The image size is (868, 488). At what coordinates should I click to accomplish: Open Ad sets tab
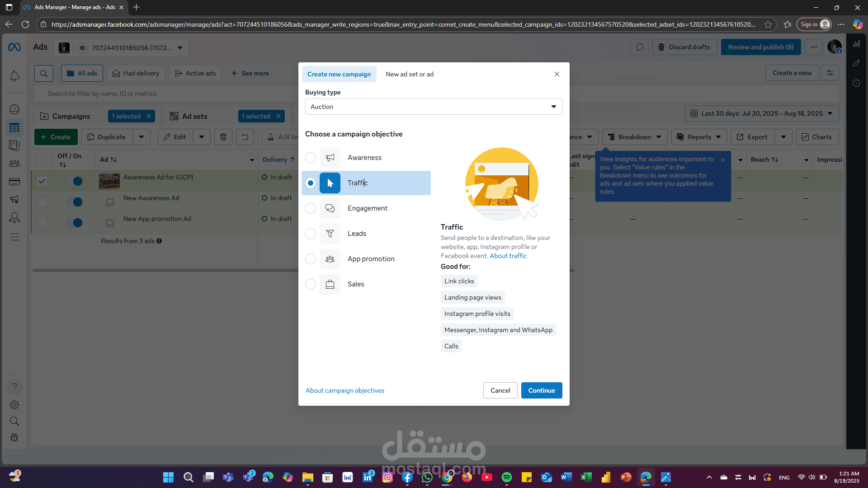pos(189,116)
